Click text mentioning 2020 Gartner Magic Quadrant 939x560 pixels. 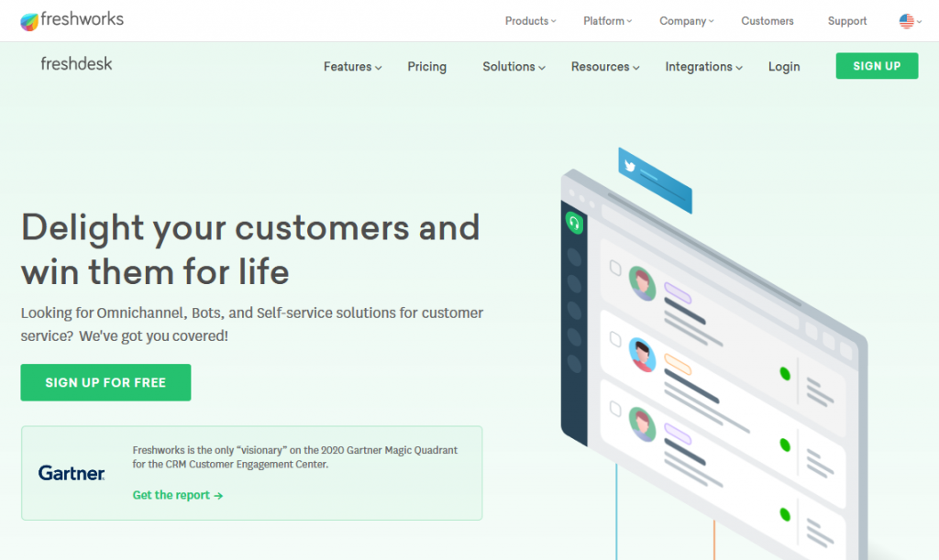(x=294, y=456)
